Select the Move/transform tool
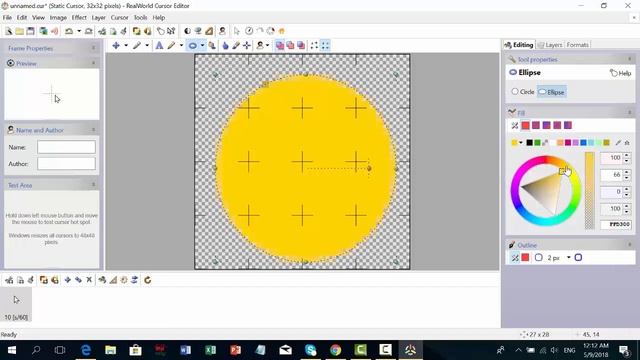 pos(116,46)
